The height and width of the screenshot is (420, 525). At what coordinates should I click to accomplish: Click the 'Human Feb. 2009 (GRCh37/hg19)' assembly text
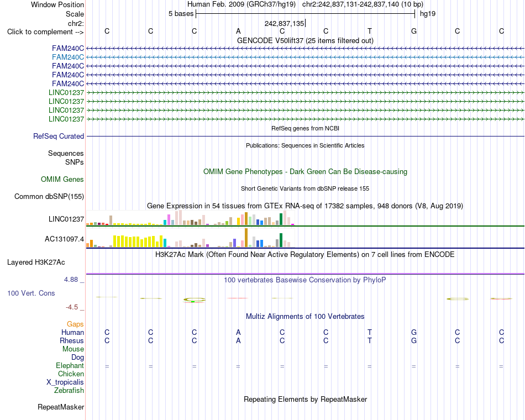pos(242,4)
